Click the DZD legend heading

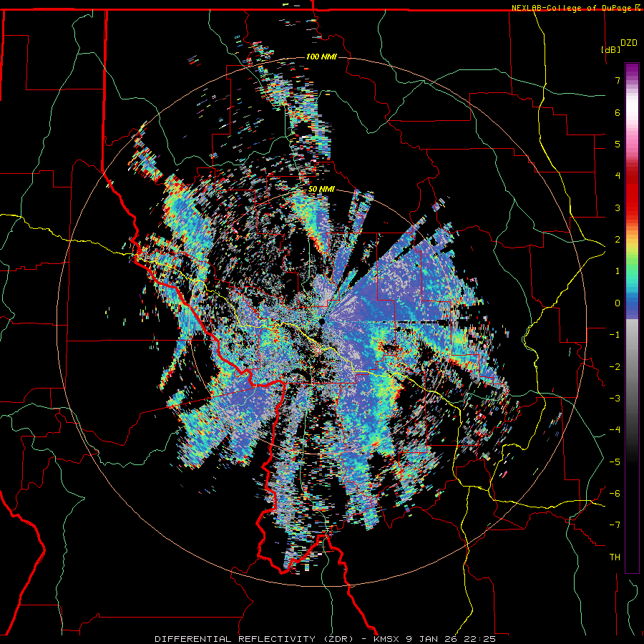[628, 43]
